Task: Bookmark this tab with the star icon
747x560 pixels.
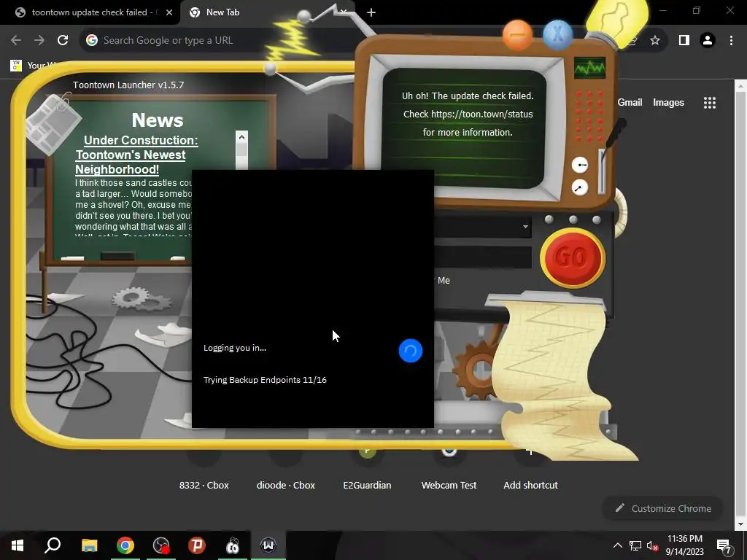Action: coord(655,41)
